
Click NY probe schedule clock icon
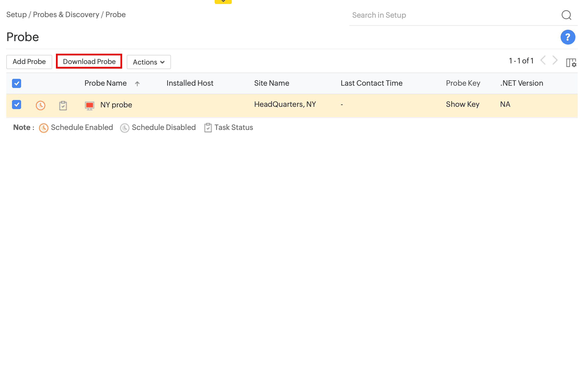41,105
